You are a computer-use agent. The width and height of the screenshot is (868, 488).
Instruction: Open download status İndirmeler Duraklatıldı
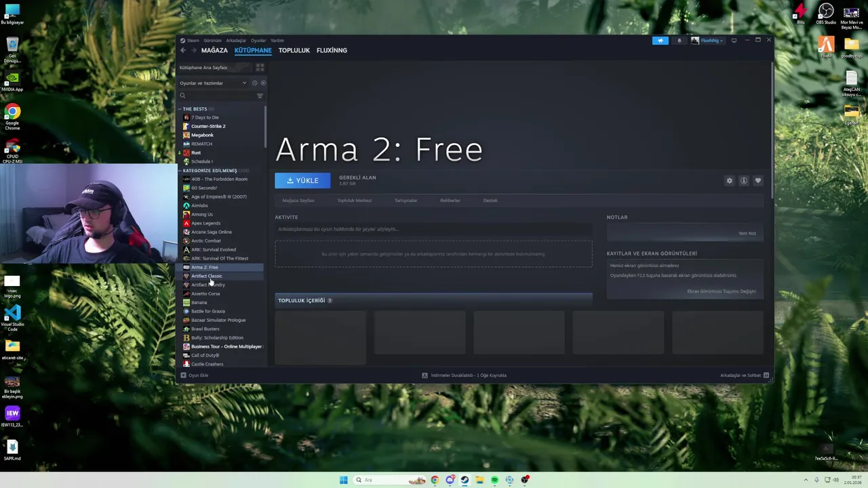pos(465,375)
